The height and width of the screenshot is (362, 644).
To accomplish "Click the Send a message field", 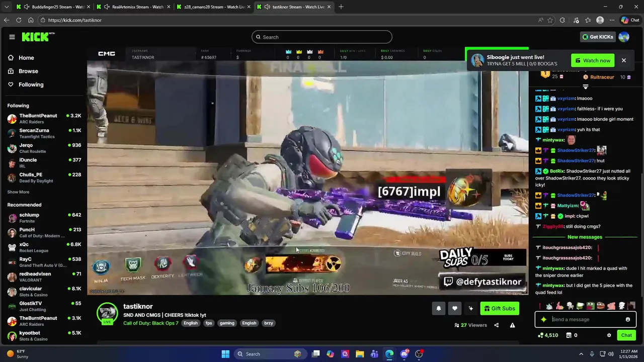I will (586, 319).
